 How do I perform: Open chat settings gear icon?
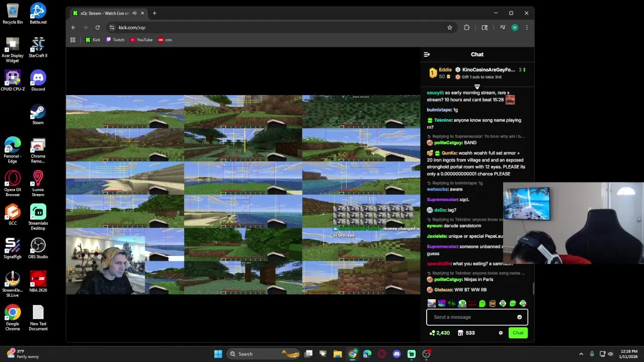pyautogui.click(x=501, y=333)
